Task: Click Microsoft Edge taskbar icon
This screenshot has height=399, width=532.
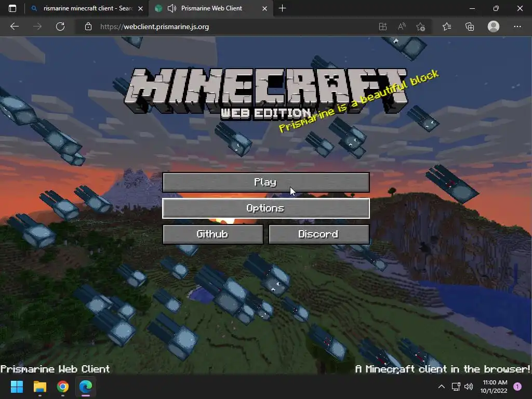Action: click(x=86, y=387)
